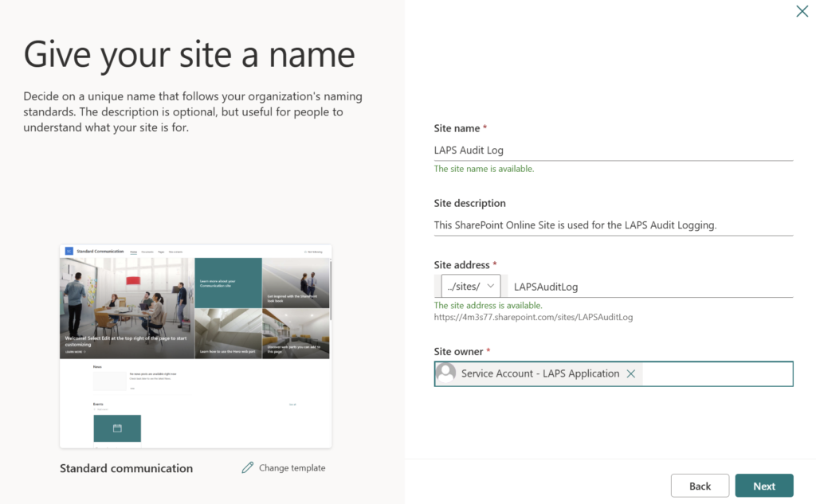The image size is (816, 504).
Task: Click the teal Learn more tile in preview
Action: pos(228,283)
